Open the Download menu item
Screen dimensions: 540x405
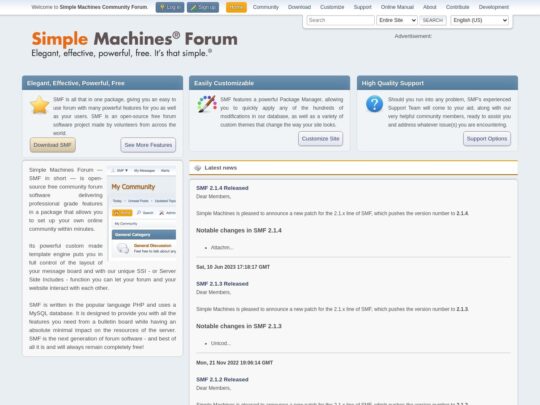click(299, 7)
